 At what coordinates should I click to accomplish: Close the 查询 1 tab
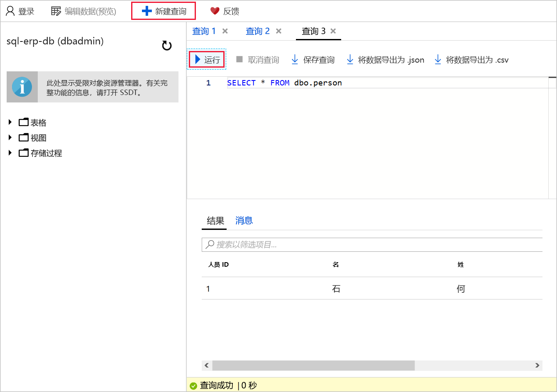(x=225, y=31)
